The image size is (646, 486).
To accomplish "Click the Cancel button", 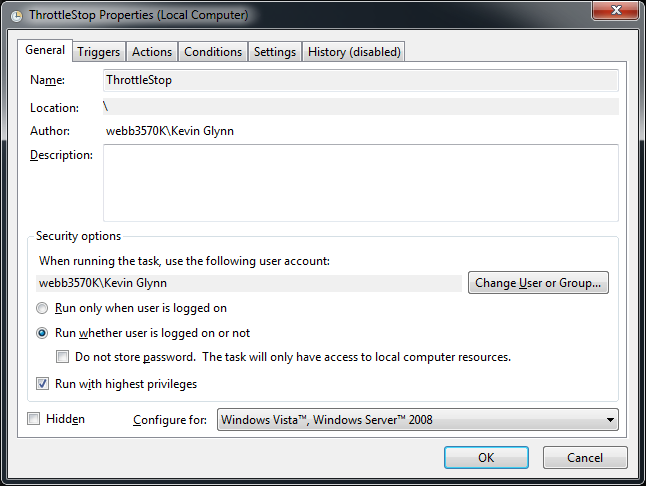I will tap(585, 458).
